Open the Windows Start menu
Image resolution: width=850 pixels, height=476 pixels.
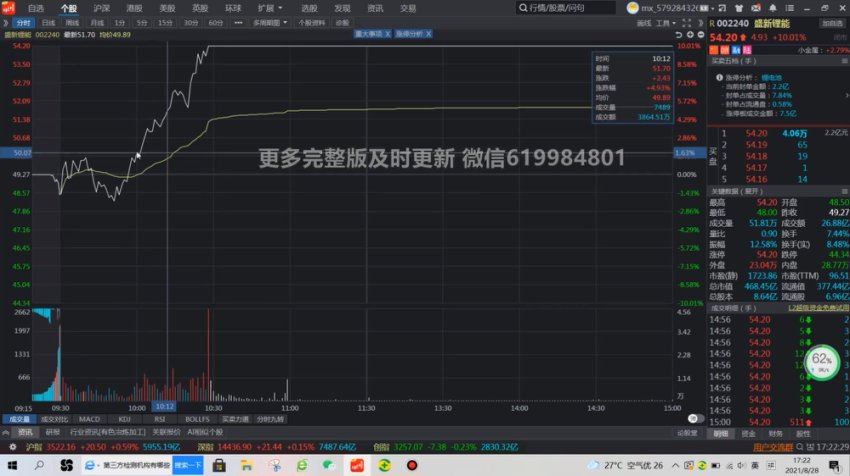(12, 466)
